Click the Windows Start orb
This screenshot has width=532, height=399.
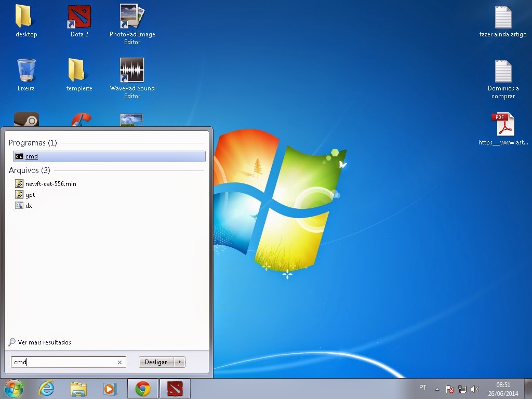[14, 389]
